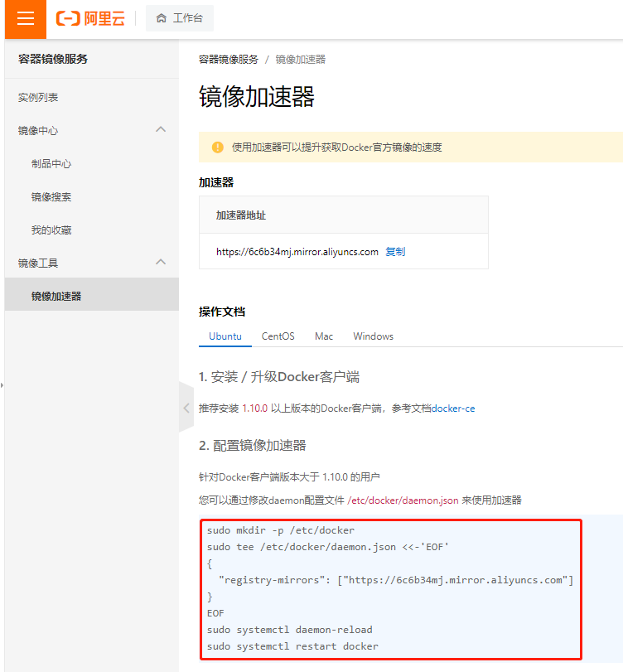
Task: Open 镜像搜索 in the sidebar
Action: 51,196
